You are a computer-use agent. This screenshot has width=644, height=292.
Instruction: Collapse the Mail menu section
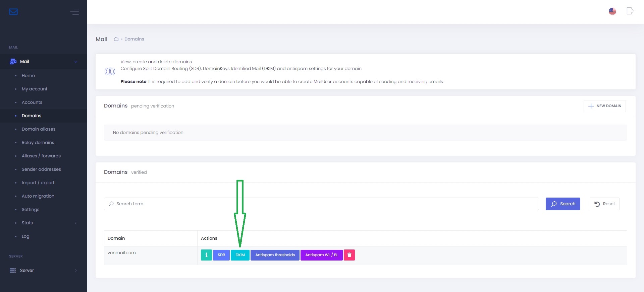(x=76, y=62)
